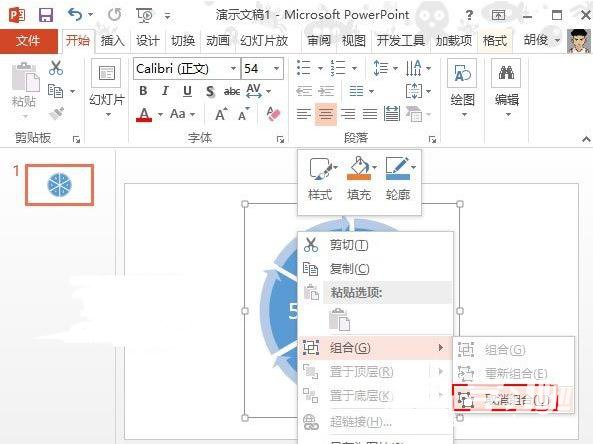
Task: Open the Group (组合) submenu entry
Action: click(x=376, y=348)
